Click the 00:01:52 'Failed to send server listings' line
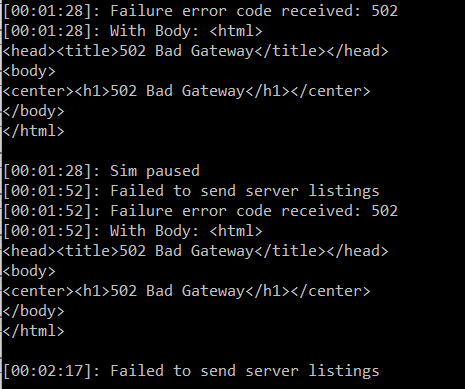Viewport: 465px width, 389px height. point(191,191)
